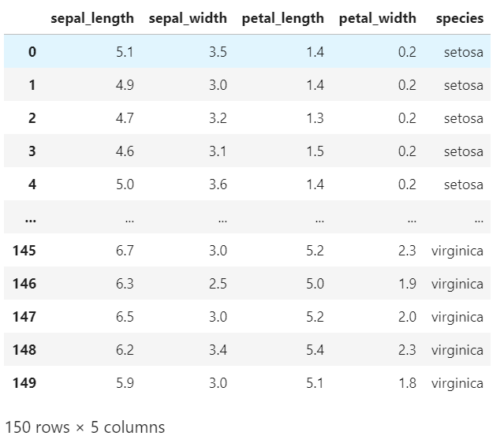Screen dimensions: 504x447
Task: Select the sepal_length value 6.5
Action: tap(125, 317)
